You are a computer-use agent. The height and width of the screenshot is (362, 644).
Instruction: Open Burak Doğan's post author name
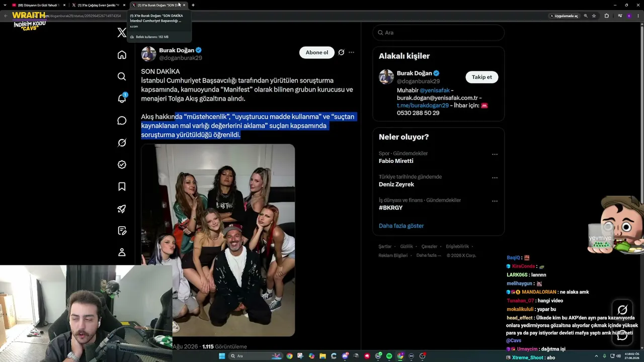click(177, 50)
